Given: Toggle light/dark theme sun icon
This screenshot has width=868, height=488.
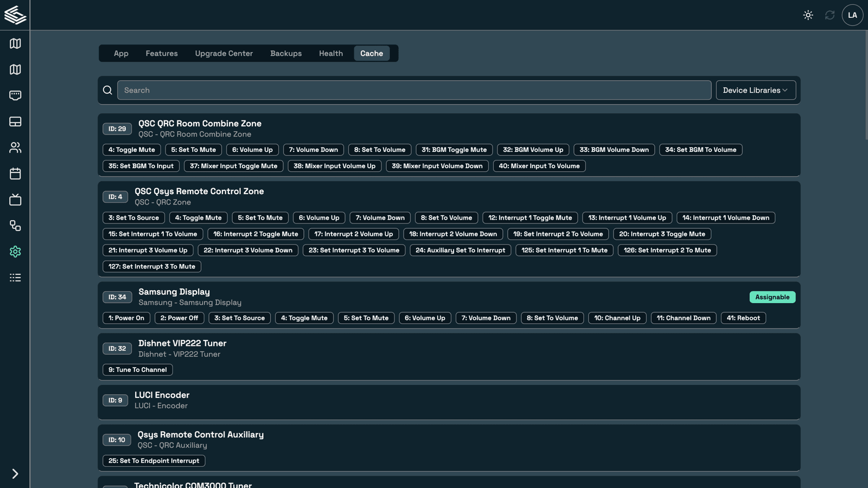Looking at the screenshot, I should pos(808,15).
